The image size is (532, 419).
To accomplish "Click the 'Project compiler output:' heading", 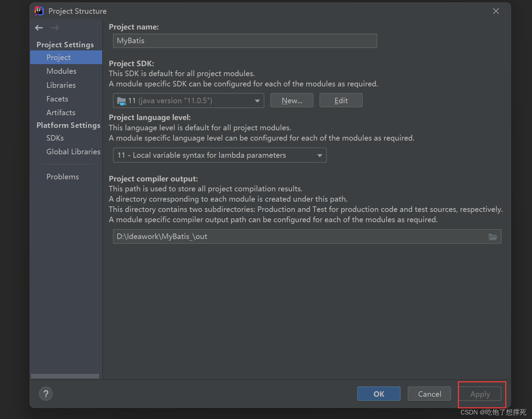I will click(x=153, y=179).
